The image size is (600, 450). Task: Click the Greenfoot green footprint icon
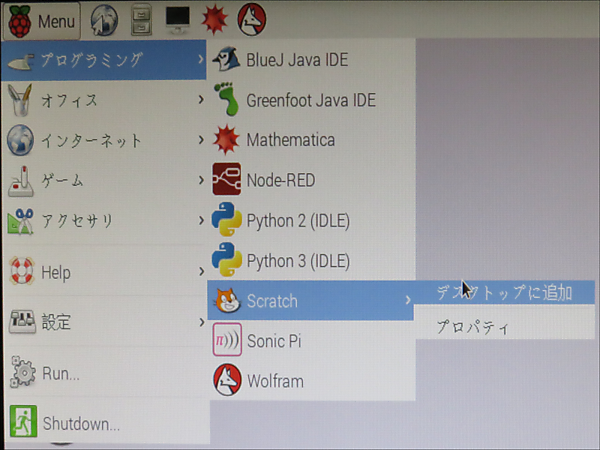[226, 99]
